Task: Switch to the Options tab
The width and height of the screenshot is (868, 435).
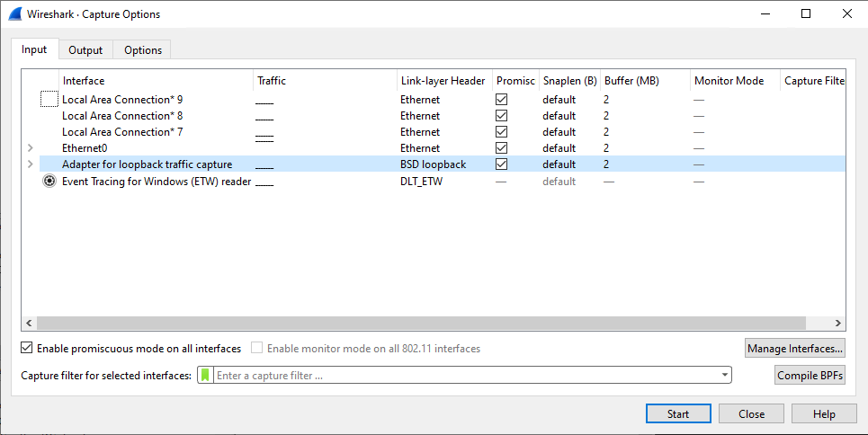Action: [x=143, y=49]
